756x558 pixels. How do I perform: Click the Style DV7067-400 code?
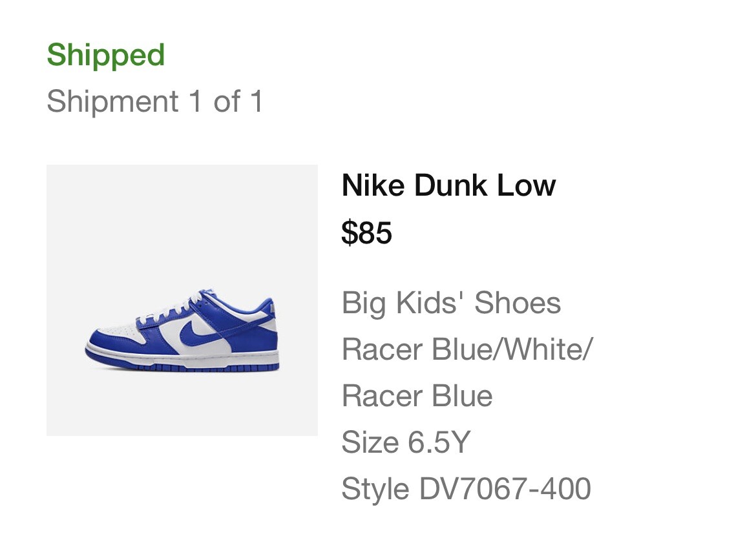[466, 489]
